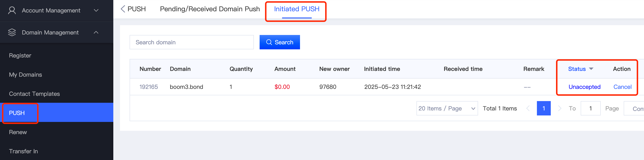Click the jump-to page number field
The image size is (644, 160).
(590, 108)
